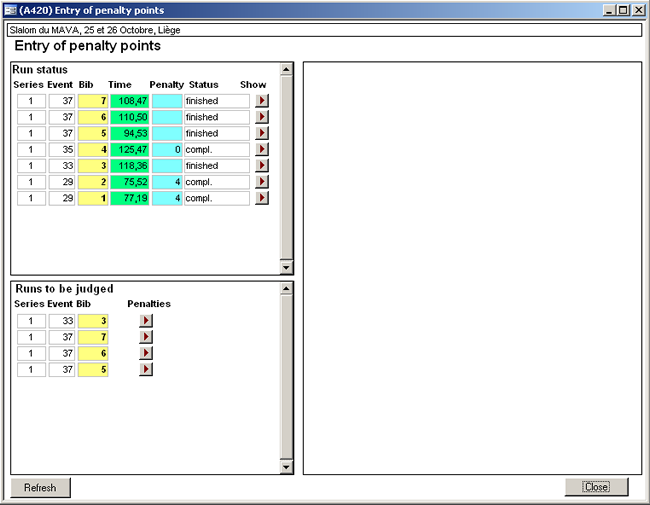Show run details for bib 2
This screenshot has height=505, width=650.
(x=262, y=182)
